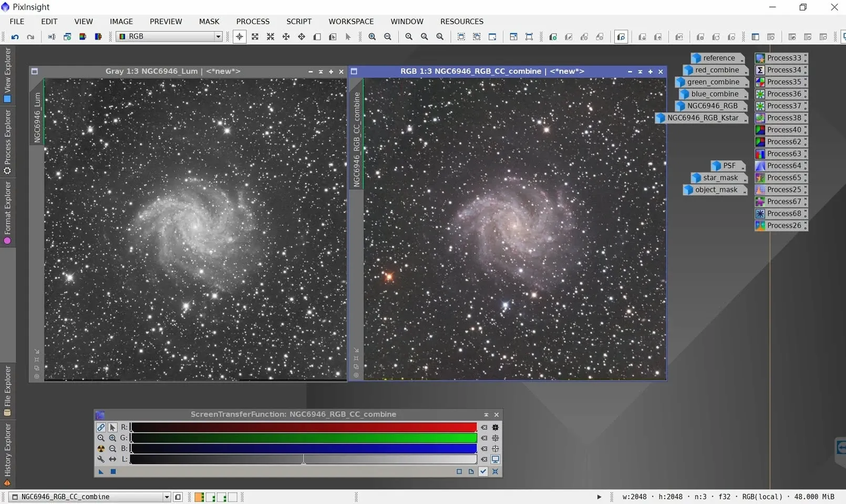
Task: Shade the NGC6946_Lum image window
Action: [x=321, y=71]
